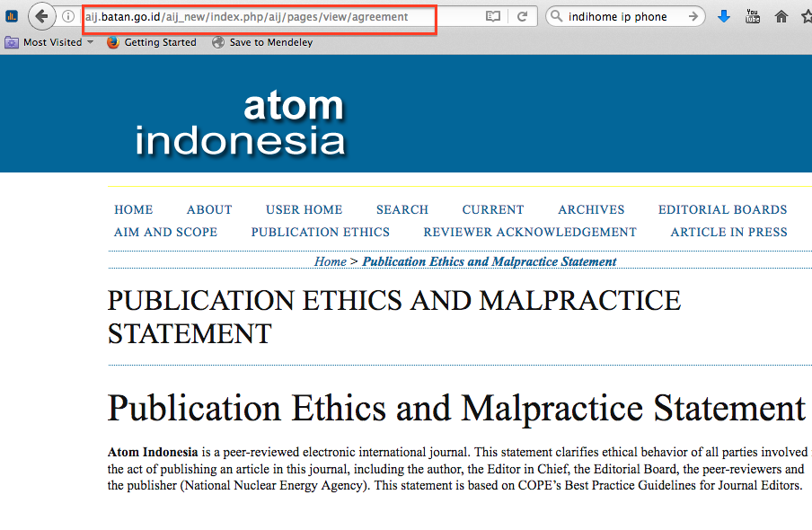The height and width of the screenshot is (530, 812).
Task: Click the Home breadcrumb link
Action: (330, 261)
